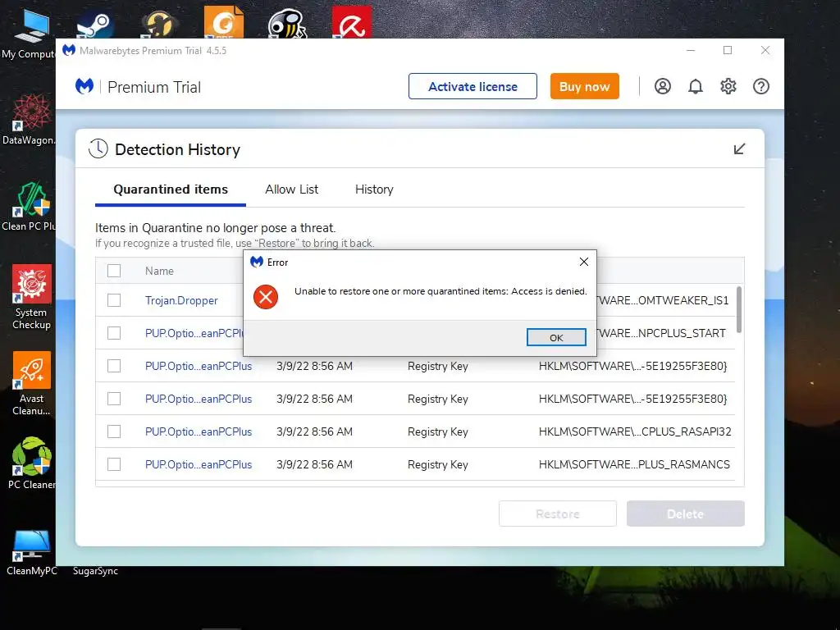Close the Error dialog with X

click(584, 262)
